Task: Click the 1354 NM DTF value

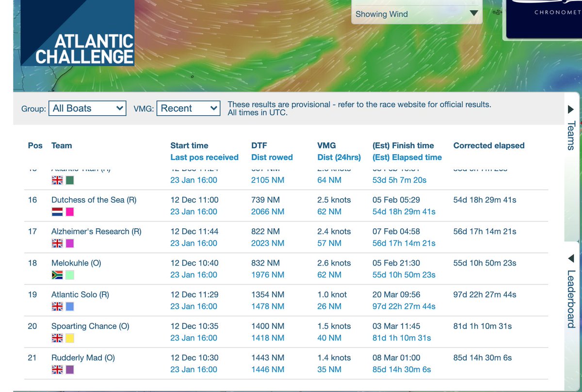Action: pos(268,294)
